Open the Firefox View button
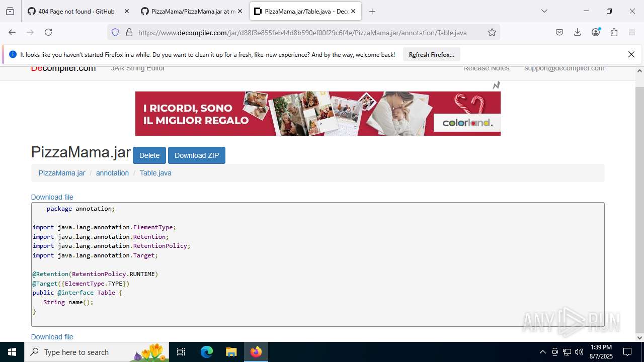 pyautogui.click(x=10, y=11)
